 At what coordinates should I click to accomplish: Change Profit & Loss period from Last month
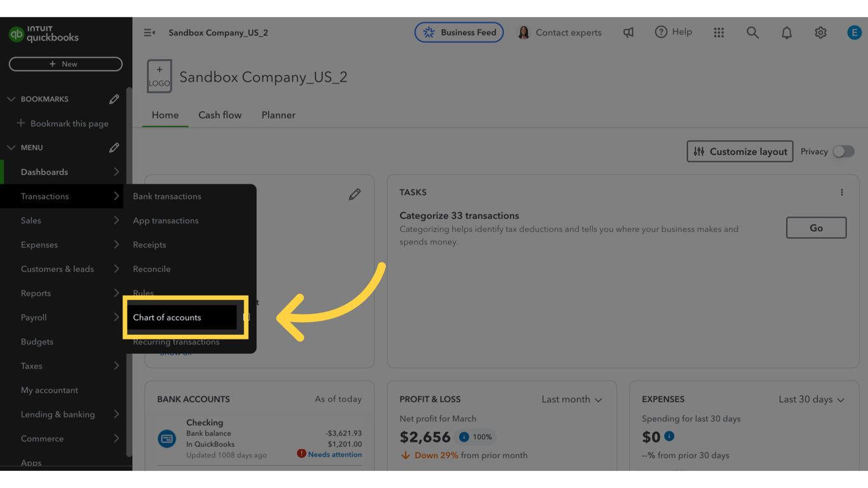point(571,399)
